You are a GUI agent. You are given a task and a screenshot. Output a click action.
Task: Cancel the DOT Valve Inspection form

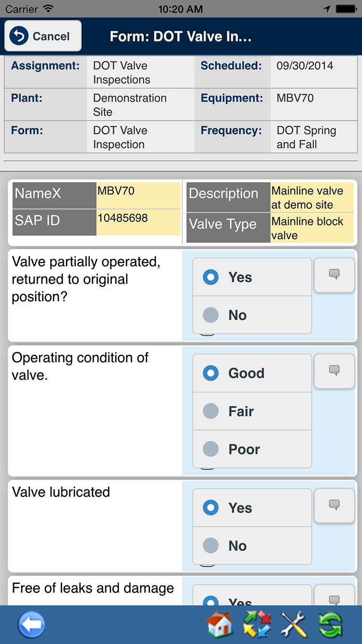pyautogui.click(x=43, y=36)
